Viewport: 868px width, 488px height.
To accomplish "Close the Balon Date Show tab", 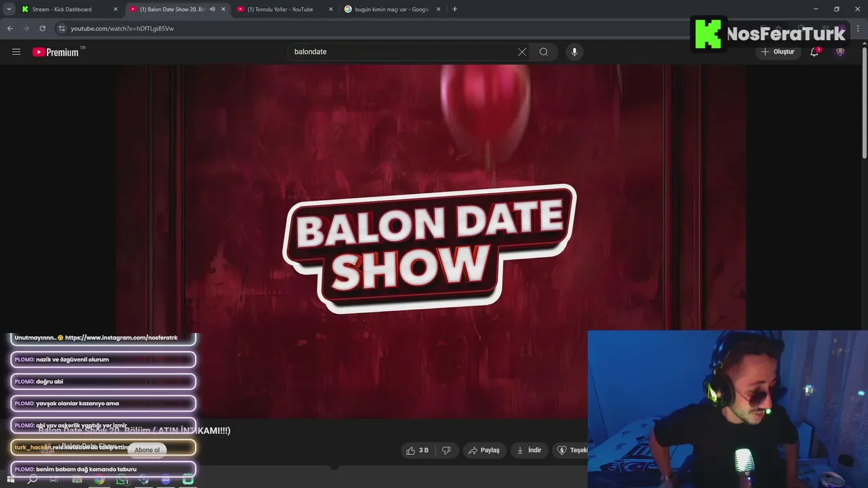I will click(223, 9).
